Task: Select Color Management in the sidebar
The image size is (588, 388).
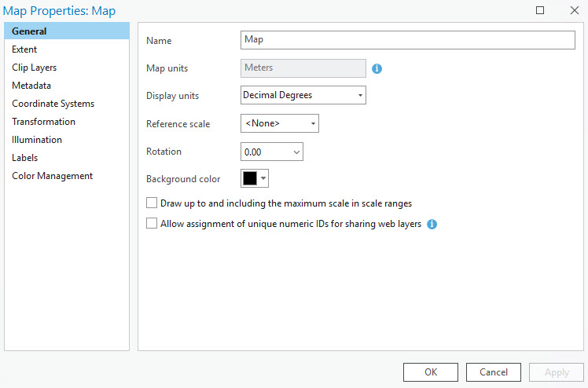Action: 52,176
